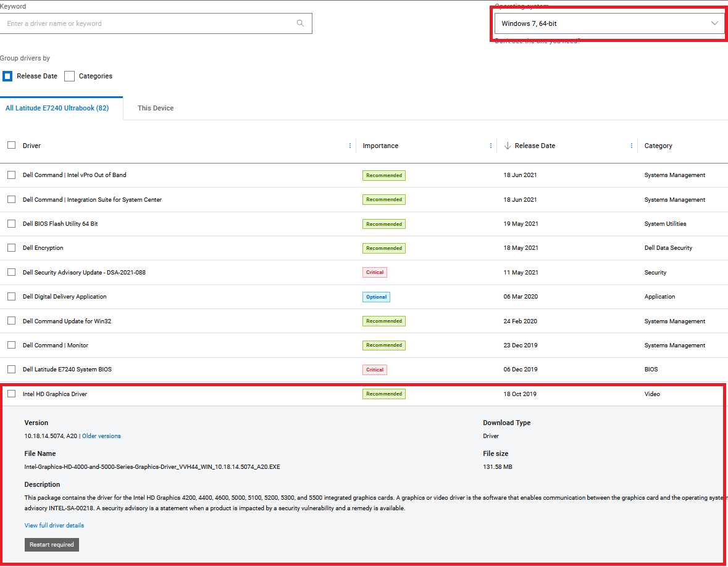Click the Restart required button
Screen dimensions: 728x567
52,545
